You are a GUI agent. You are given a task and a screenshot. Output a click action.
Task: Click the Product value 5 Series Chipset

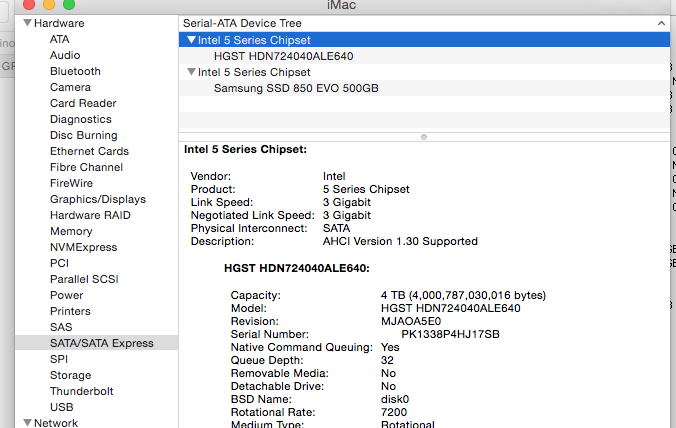(366, 189)
